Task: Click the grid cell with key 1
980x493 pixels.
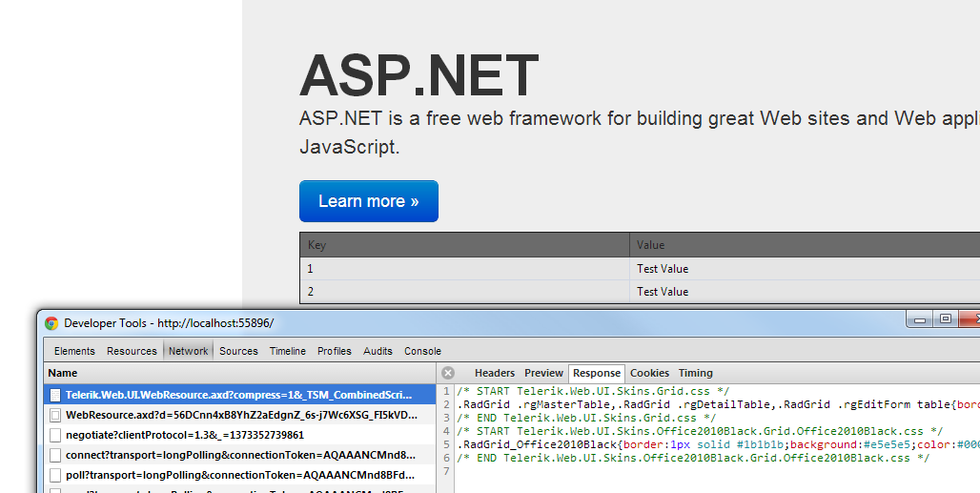Action: tap(464, 269)
